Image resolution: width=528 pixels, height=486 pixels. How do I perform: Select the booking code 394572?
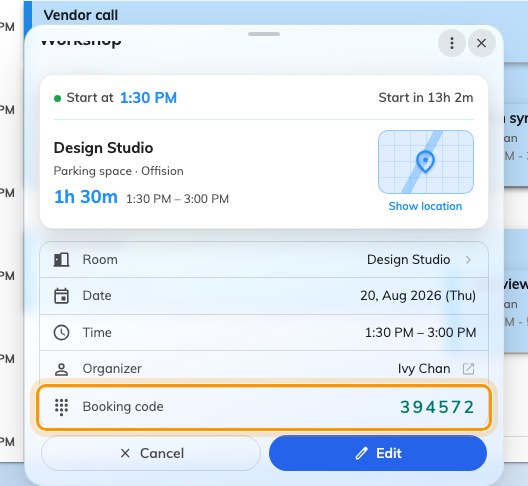pyautogui.click(x=437, y=407)
